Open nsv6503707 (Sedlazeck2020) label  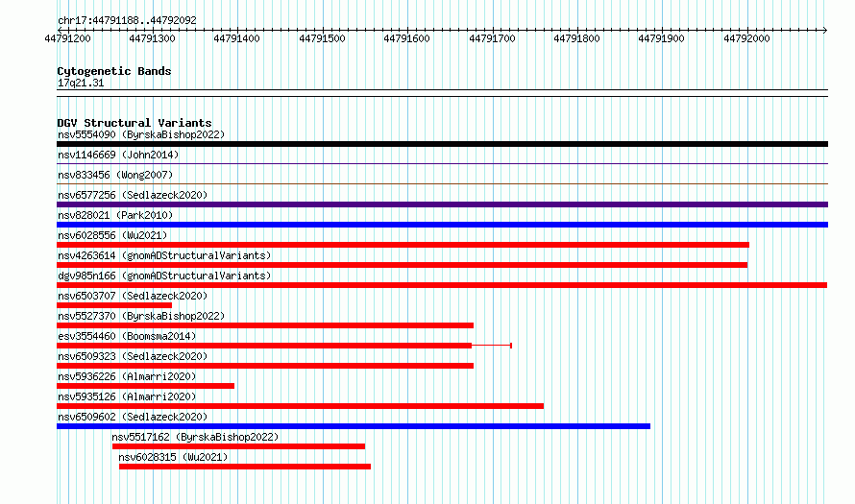click(133, 296)
